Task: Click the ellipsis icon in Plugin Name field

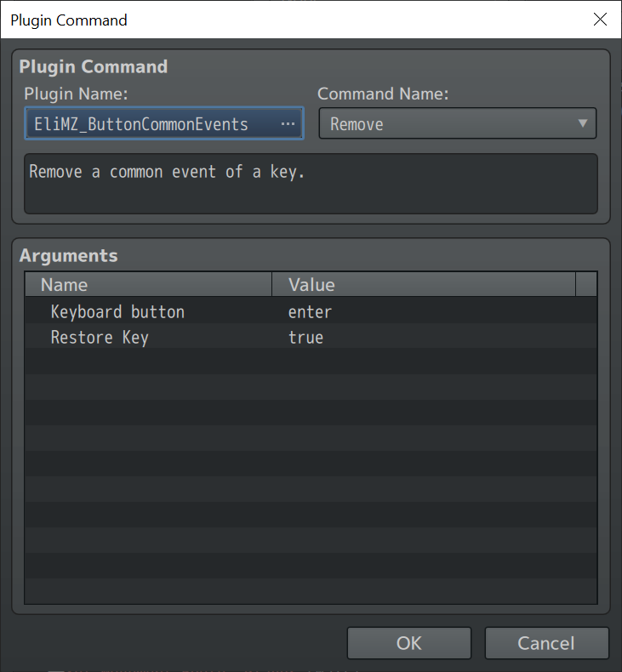Action: coord(288,124)
